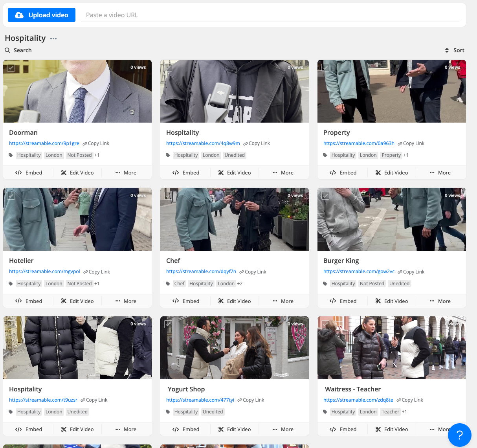The image size is (477, 448).
Task: Open link https://streamable.com/dqyf7n
Action: [x=201, y=272]
